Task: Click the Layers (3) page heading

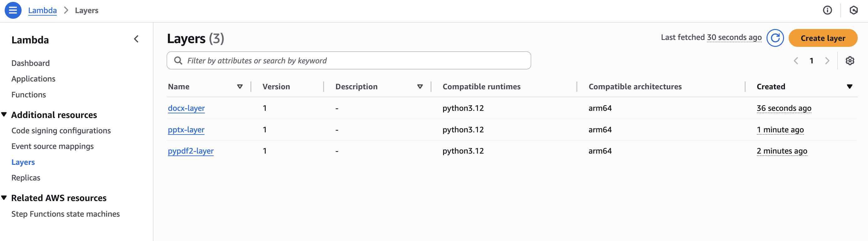Action: 195,38
